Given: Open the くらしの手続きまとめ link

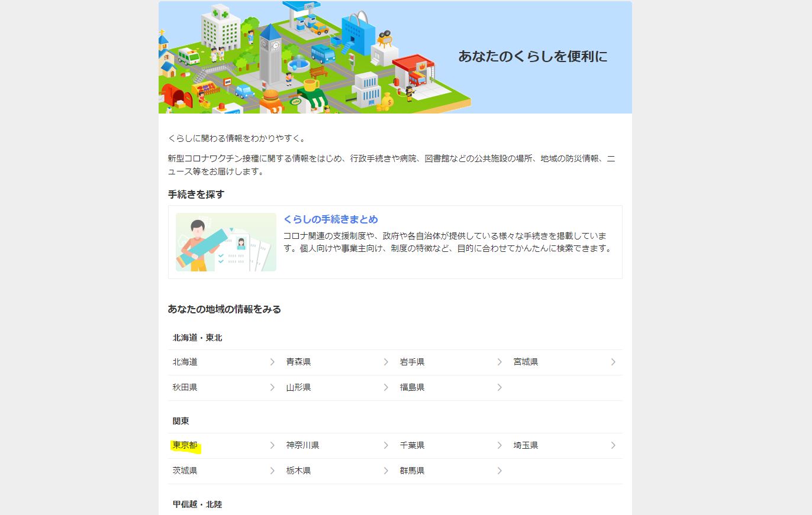Looking at the screenshot, I should tap(330, 219).
